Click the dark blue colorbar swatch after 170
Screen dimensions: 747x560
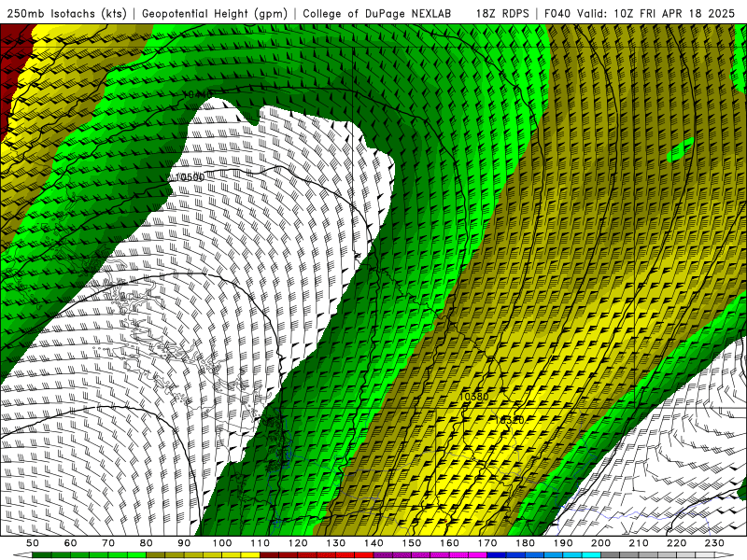pyautogui.click(x=497, y=555)
